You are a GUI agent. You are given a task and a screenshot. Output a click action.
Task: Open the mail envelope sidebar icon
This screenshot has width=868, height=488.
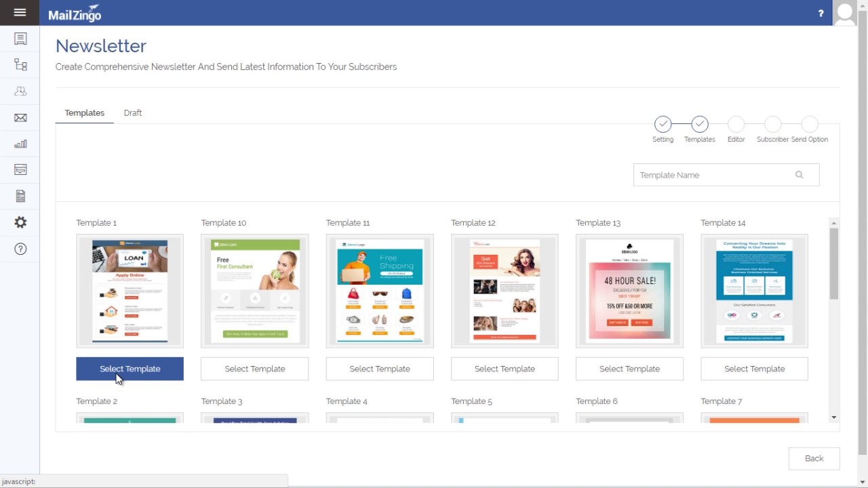20,117
